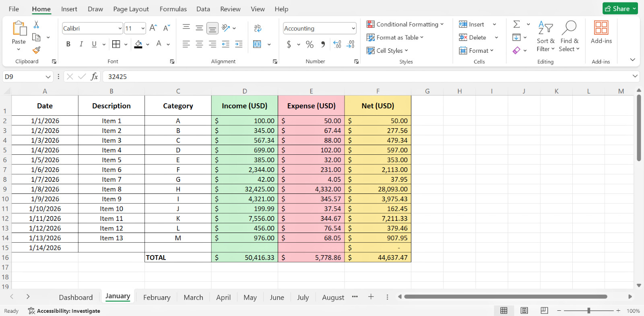The height and width of the screenshot is (316, 644).
Task: Decrease font size with smaller A icon
Action: (167, 28)
